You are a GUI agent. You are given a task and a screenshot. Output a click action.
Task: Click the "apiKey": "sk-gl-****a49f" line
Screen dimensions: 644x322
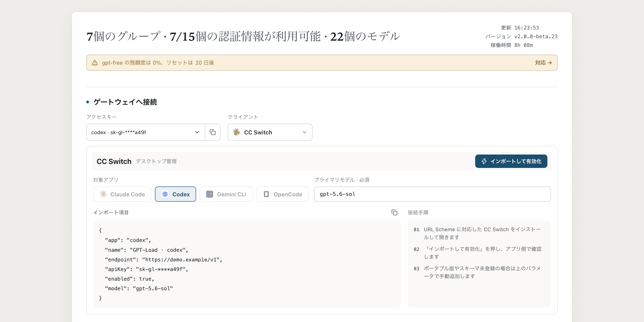click(146, 269)
